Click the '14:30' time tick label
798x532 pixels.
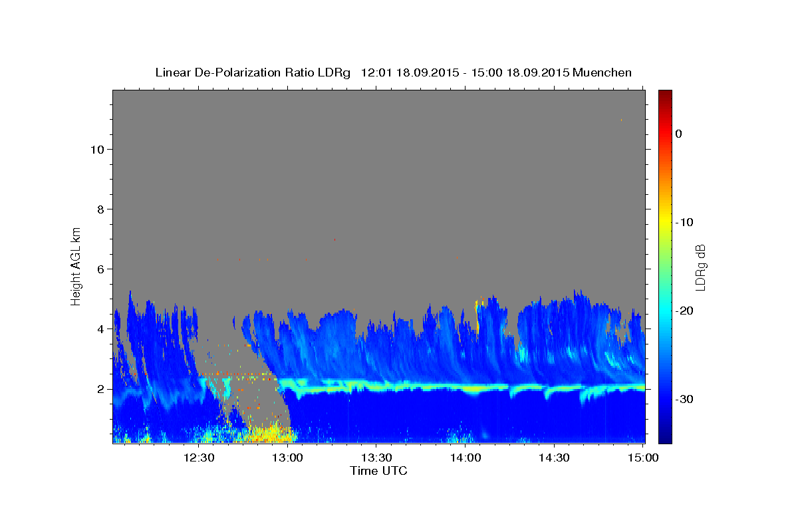[553, 458]
